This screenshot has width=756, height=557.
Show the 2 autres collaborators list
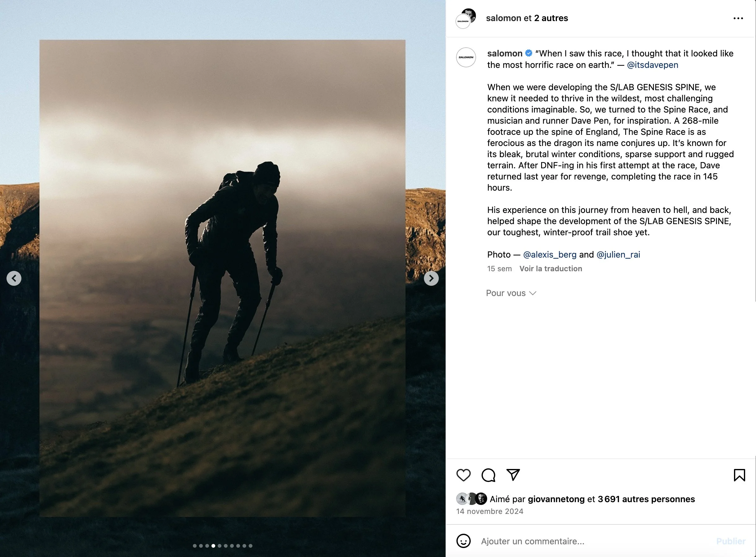pos(551,18)
